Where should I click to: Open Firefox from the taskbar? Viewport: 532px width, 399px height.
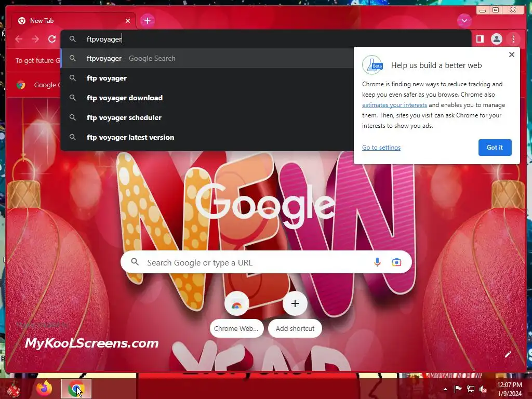coord(45,389)
